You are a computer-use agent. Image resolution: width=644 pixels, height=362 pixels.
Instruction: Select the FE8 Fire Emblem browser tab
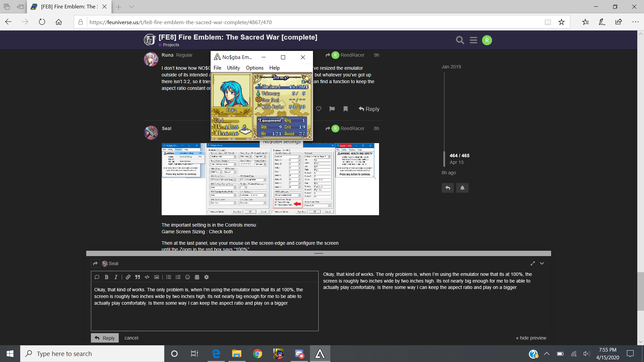[x=69, y=7]
